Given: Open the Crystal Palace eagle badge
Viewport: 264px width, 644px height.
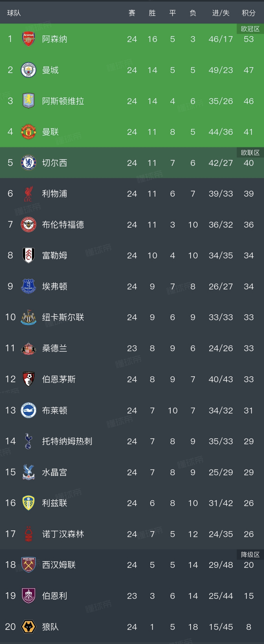Looking at the screenshot, I should click(x=28, y=472).
